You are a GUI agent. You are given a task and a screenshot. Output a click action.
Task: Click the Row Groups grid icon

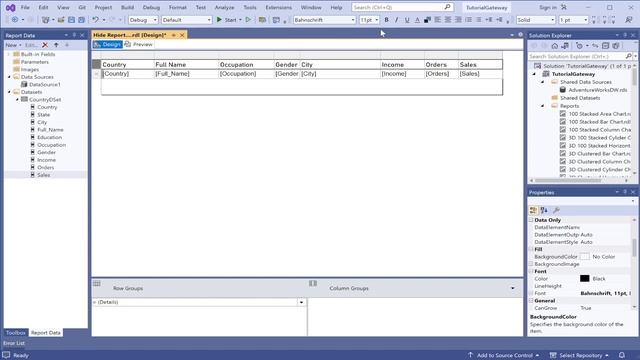coord(97,283)
